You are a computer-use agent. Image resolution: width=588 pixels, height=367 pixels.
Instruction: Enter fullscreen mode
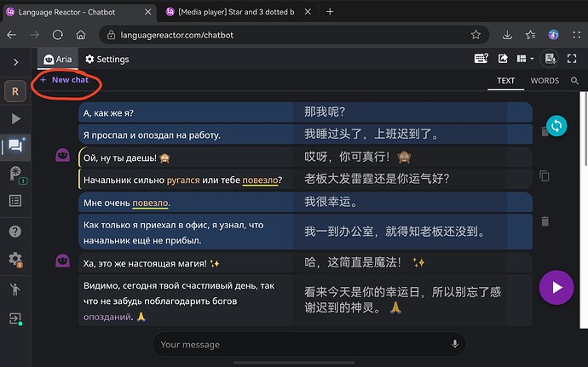point(572,59)
